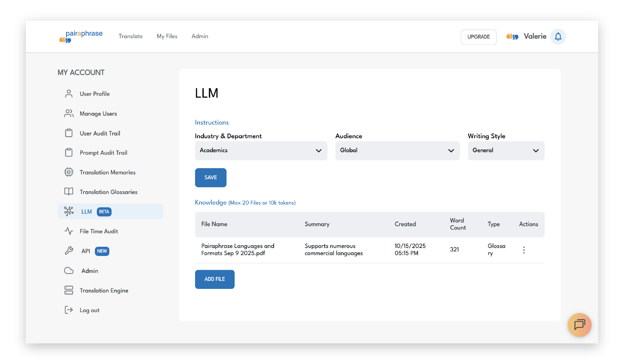Viewport: 624px width, 364px height.
Task: Open the chat widget bubble
Action: point(579,325)
